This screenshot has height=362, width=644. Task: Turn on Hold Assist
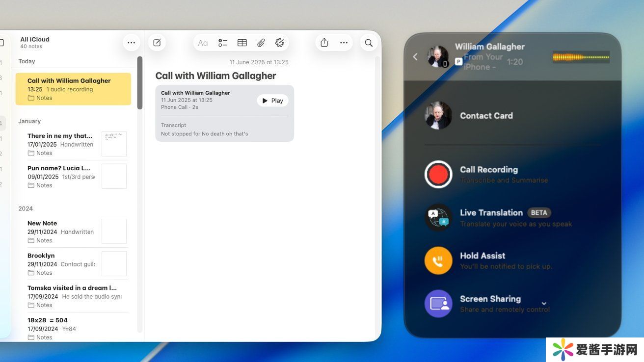(438, 260)
